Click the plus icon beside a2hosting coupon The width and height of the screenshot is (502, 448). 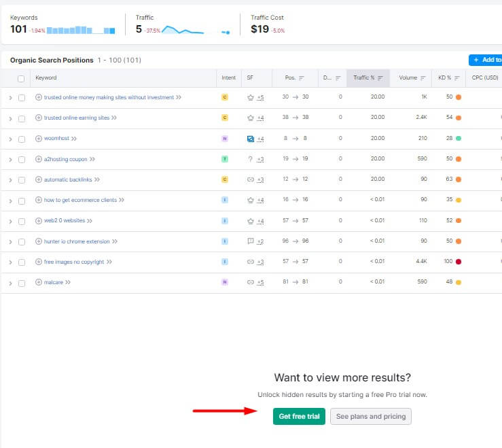click(39, 159)
